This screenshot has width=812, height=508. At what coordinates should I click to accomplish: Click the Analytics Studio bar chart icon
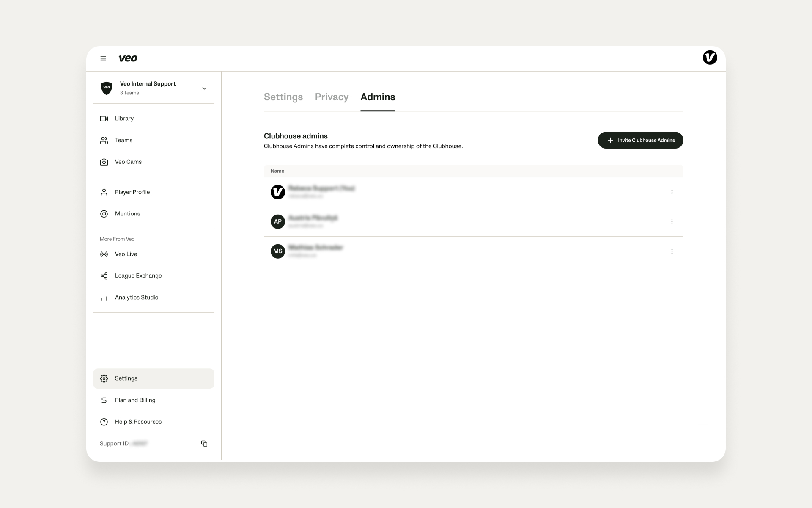pos(104,298)
